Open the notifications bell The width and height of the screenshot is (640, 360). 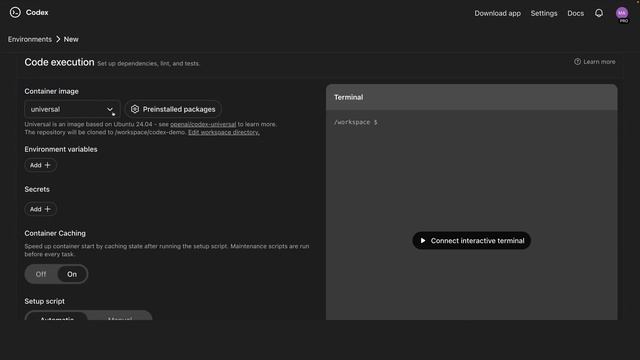(x=599, y=13)
